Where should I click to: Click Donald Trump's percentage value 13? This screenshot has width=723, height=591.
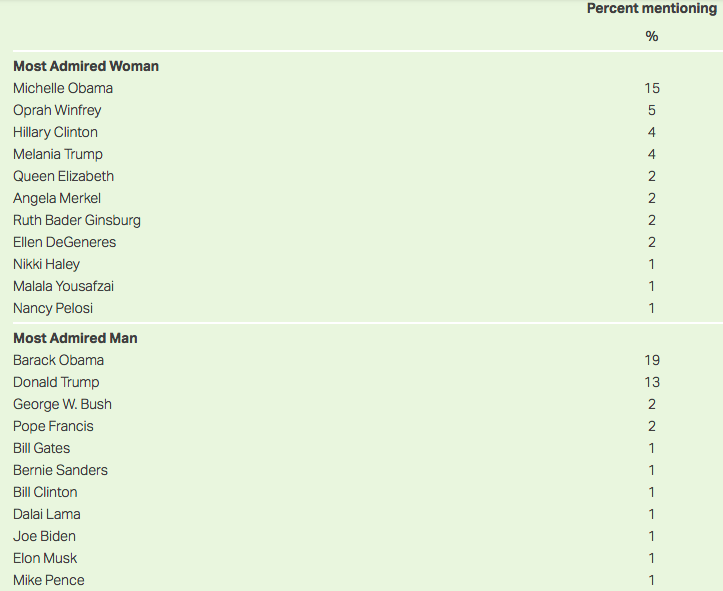(652, 382)
